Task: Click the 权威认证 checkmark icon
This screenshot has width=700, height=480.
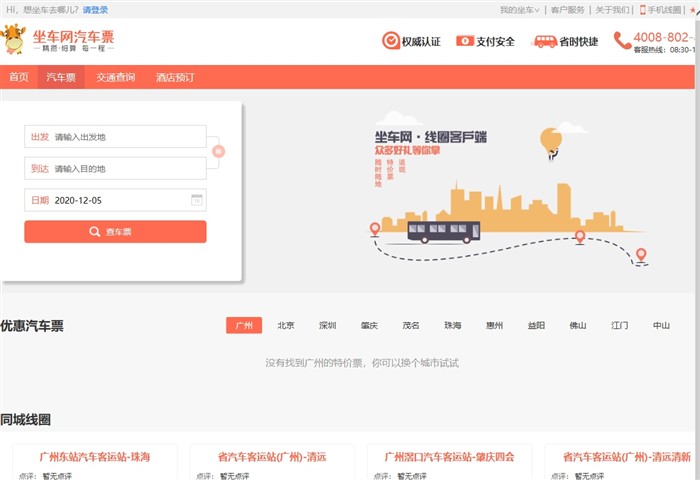Action: click(391, 41)
